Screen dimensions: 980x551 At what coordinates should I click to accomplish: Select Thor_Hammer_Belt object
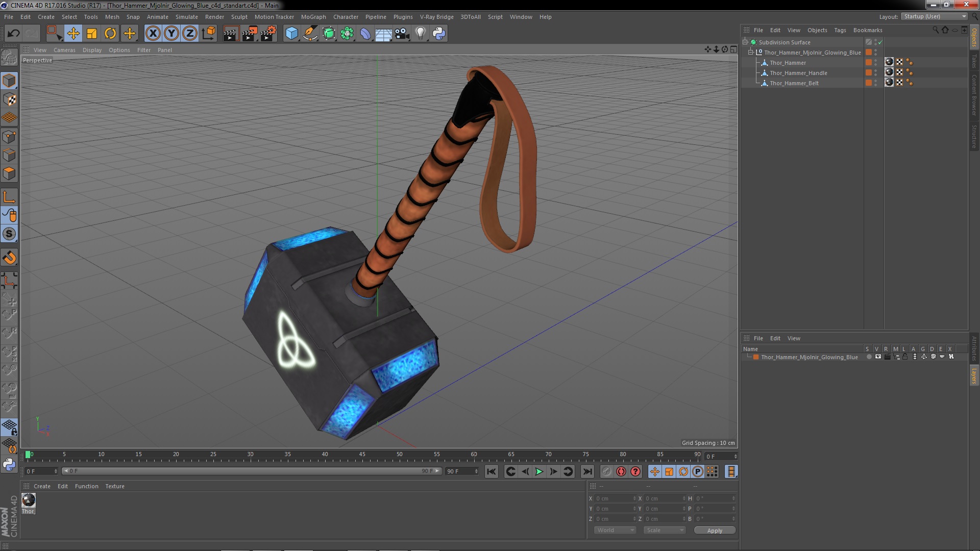tap(794, 83)
